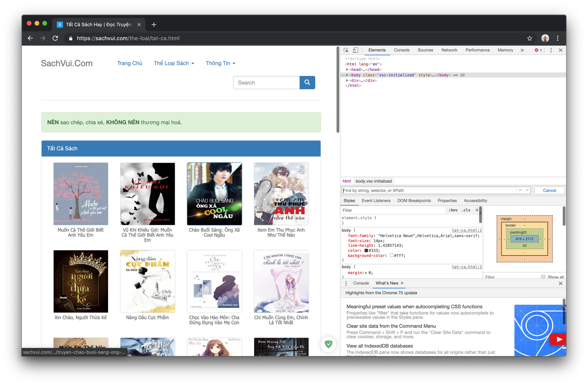
Task: Click the address bar URL
Action: [128, 38]
